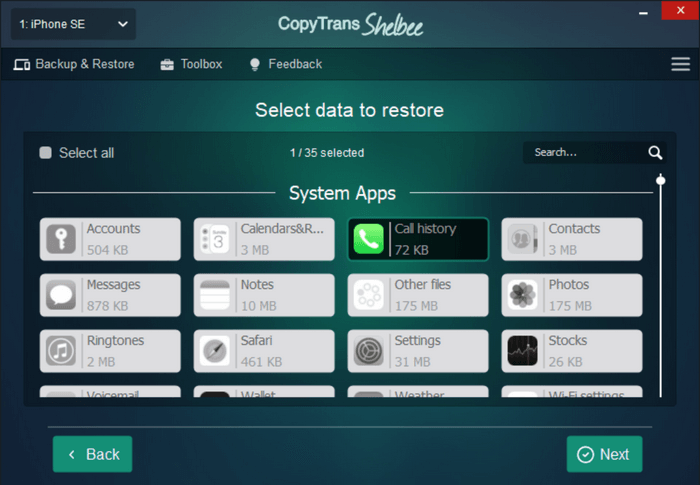Proceed with the Next button
700x485 pixels.
[604, 454]
